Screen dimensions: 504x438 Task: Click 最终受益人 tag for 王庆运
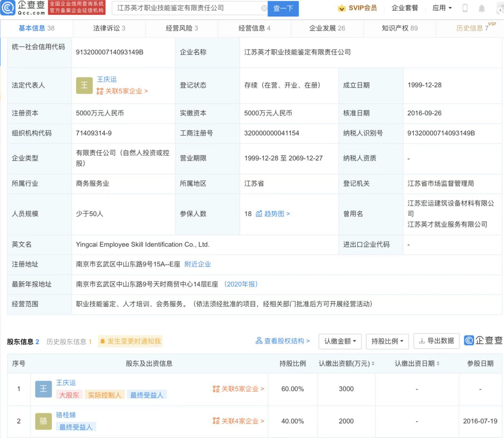(147, 395)
